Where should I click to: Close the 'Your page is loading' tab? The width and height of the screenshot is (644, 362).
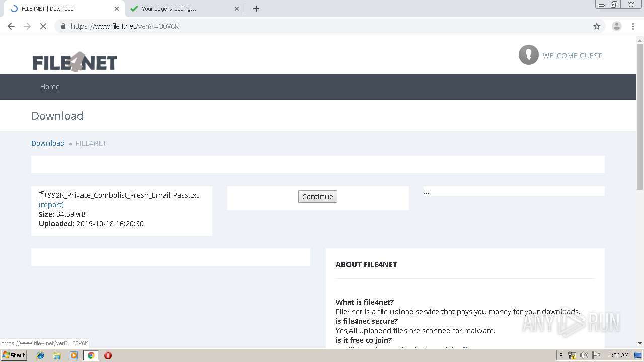click(x=237, y=9)
